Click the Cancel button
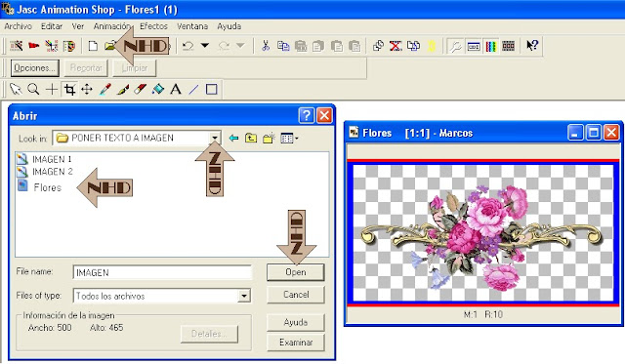 point(296,295)
